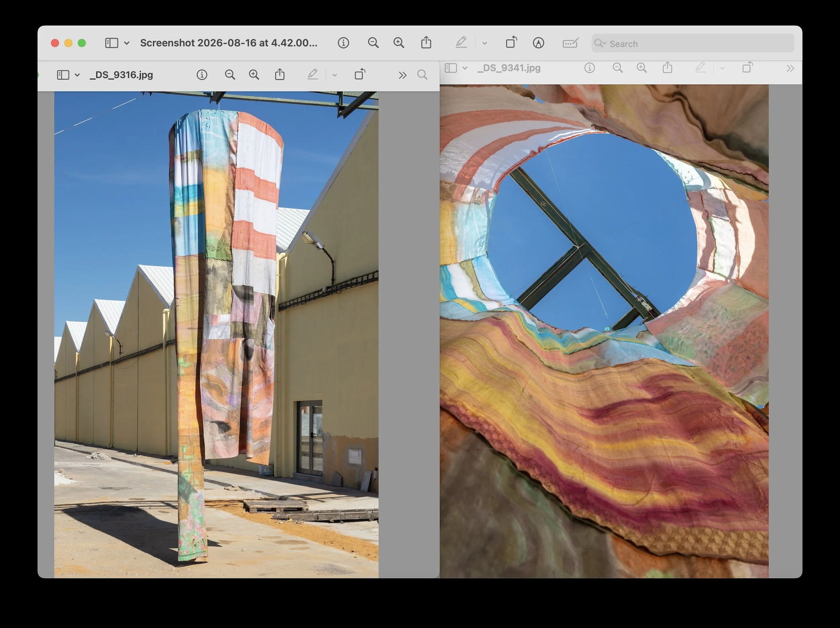Show Markup toolbar with pen-circle icon
The height and width of the screenshot is (628, 840).
(539, 43)
